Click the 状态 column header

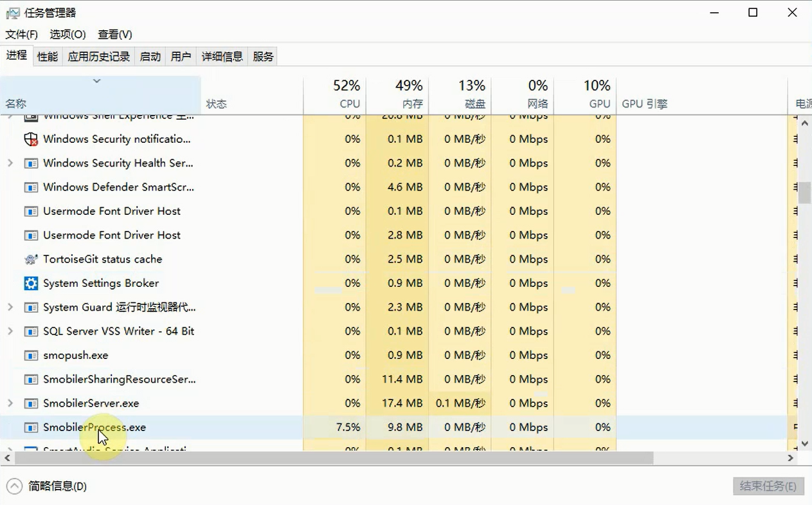tap(252, 95)
